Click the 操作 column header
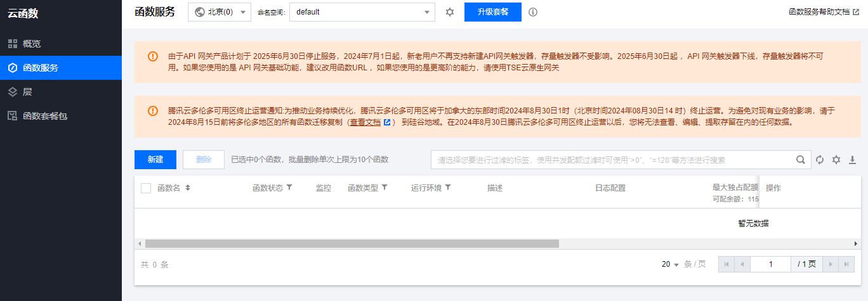Screen dimensions: 868x301 pyautogui.click(x=773, y=188)
